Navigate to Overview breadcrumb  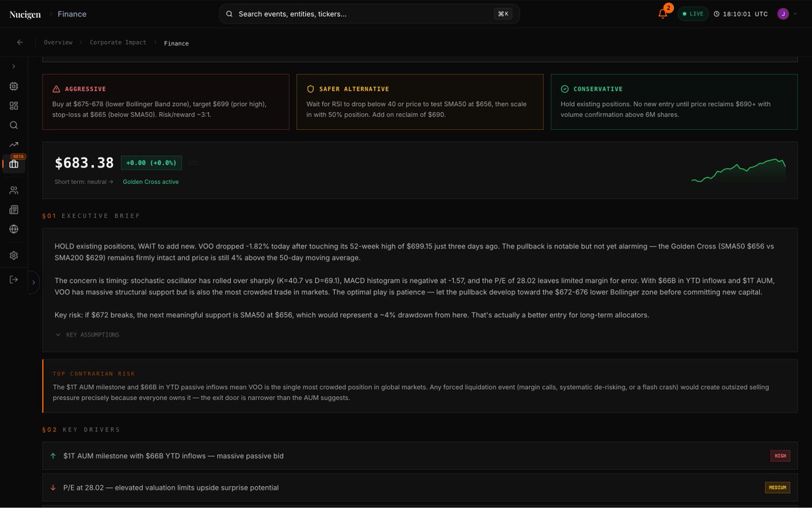58,43
